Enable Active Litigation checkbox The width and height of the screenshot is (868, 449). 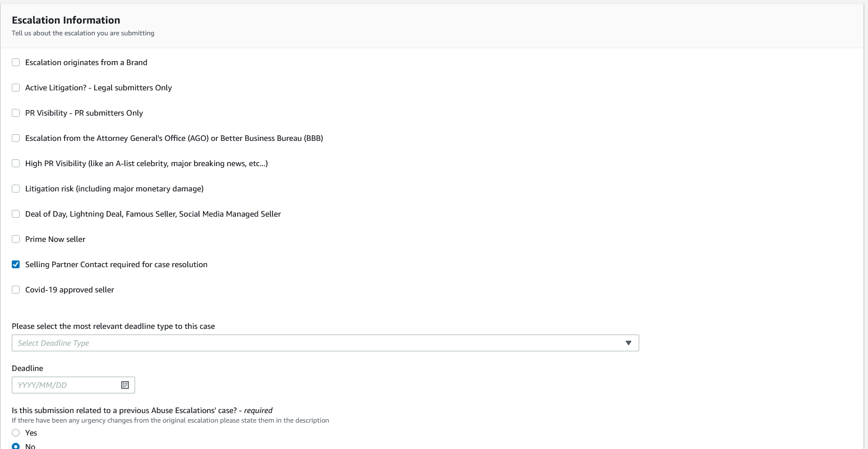pyautogui.click(x=16, y=88)
